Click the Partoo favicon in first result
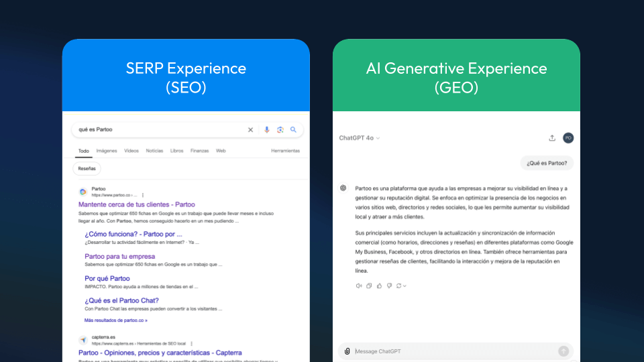The height and width of the screenshot is (362, 644). 83,192
